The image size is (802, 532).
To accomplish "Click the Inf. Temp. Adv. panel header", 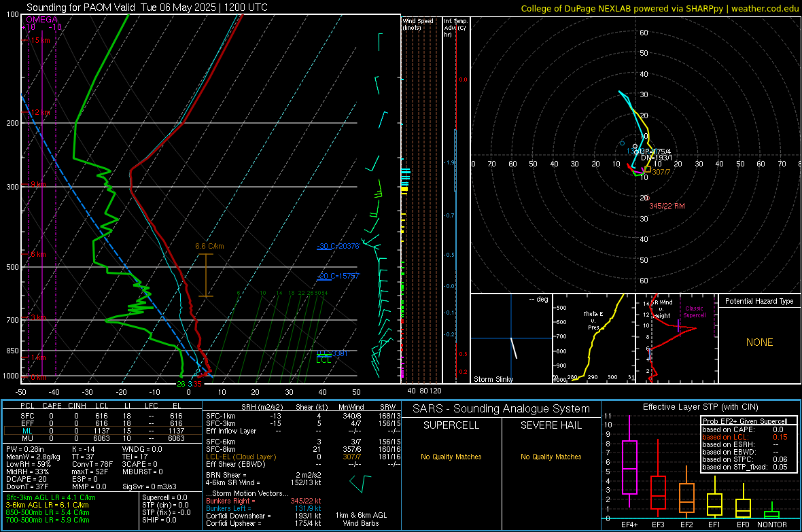I will pyautogui.click(x=455, y=28).
